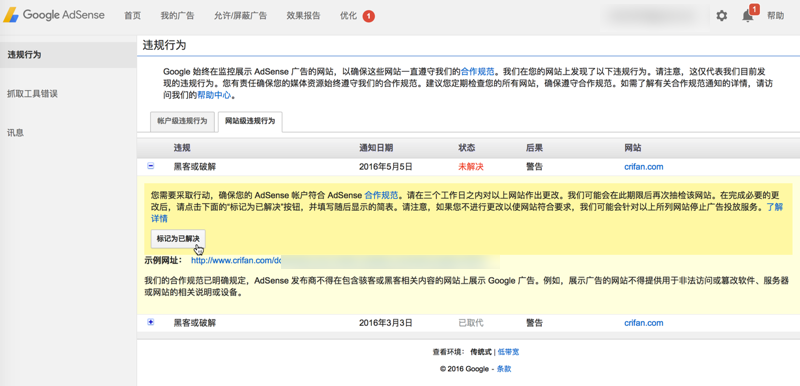Click the 网站 column header

633,148
